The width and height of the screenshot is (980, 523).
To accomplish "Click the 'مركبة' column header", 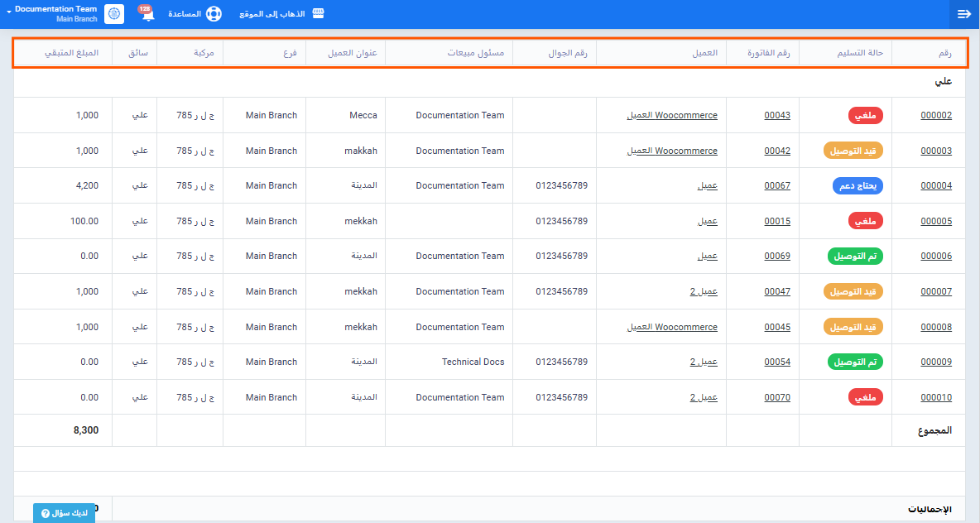I will (204, 53).
